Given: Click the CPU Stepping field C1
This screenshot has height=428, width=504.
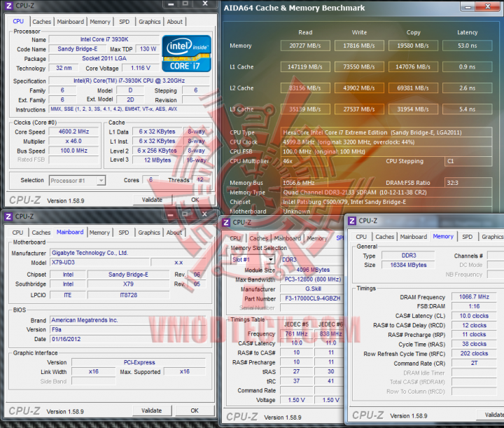Looking at the screenshot, I should point(468,161).
